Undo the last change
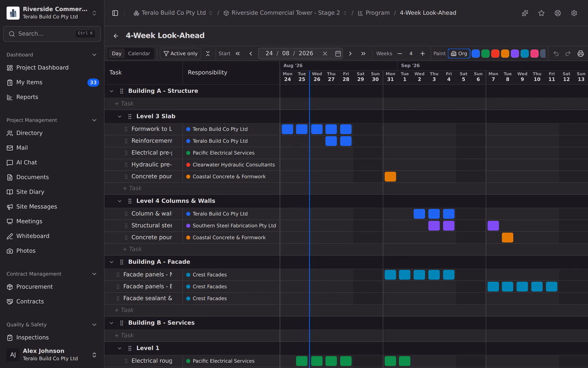The width and height of the screenshot is (588, 368). pos(556,53)
